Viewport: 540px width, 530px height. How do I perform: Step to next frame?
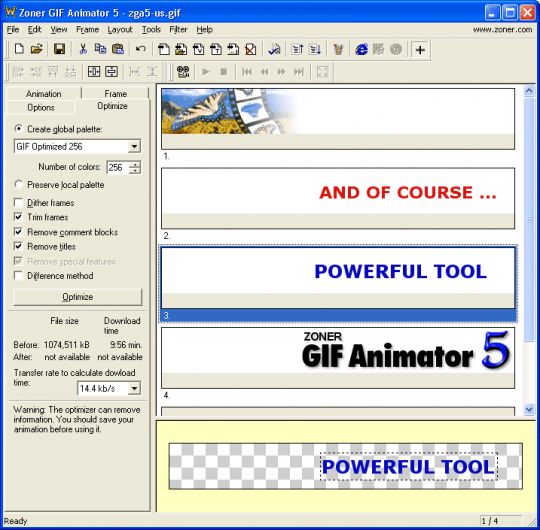[281, 72]
